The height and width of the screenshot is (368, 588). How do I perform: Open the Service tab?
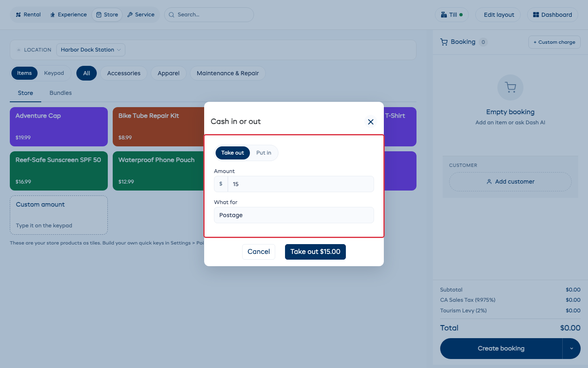[x=141, y=15]
